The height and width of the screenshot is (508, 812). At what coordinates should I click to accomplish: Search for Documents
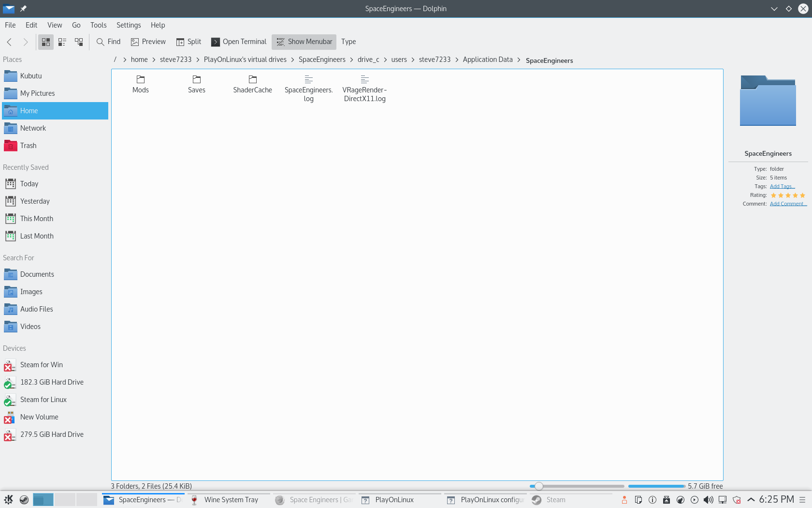point(55,274)
